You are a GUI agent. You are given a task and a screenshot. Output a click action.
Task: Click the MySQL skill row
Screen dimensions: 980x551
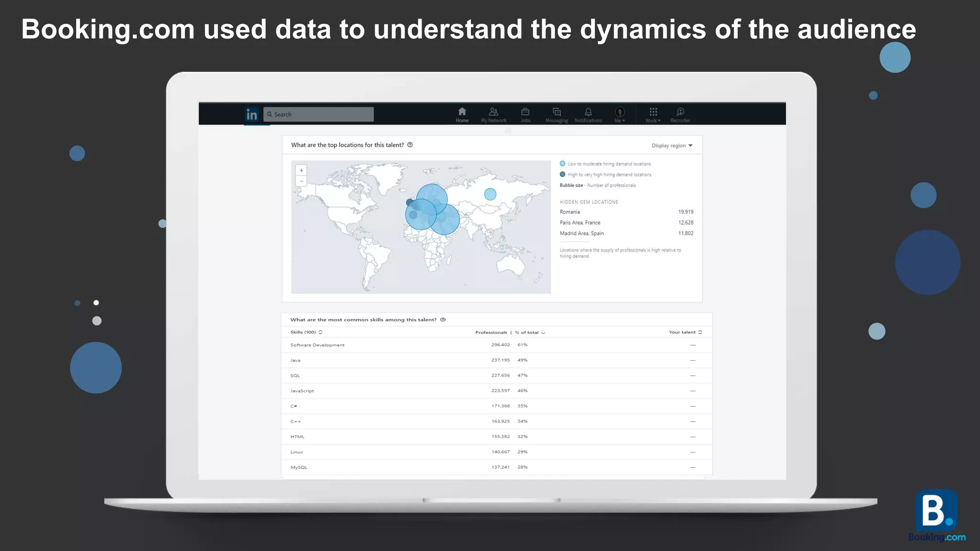tap(497, 467)
